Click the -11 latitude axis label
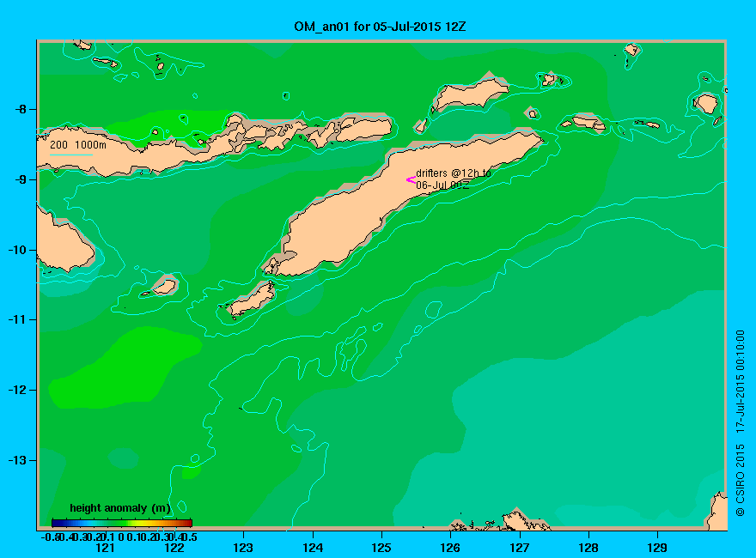The image size is (756, 558). [x=18, y=320]
